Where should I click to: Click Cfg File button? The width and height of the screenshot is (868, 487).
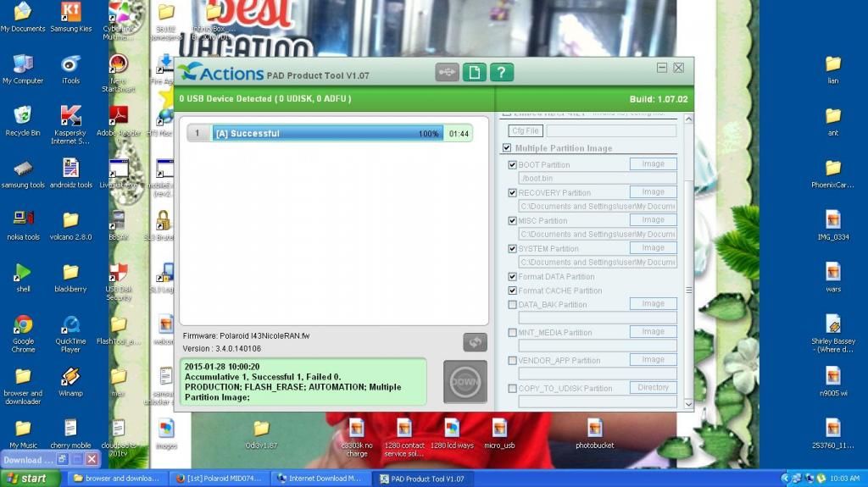point(526,130)
